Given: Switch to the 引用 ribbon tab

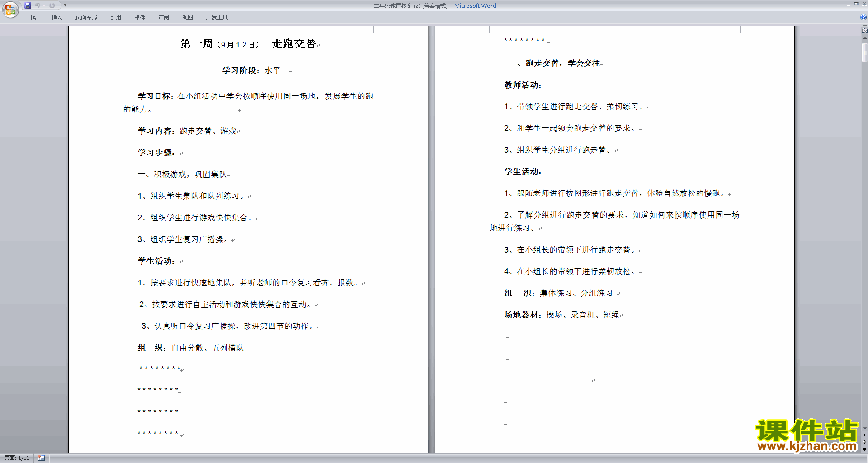Looking at the screenshot, I should coord(116,18).
